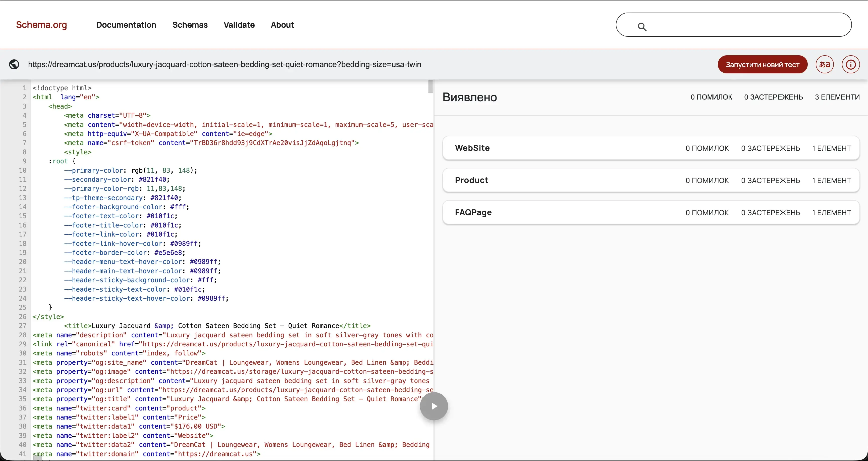Click the code panel vertical scrollbar thumb
The height and width of the screenshot is (461, 868).
click(x=430, y=86)
